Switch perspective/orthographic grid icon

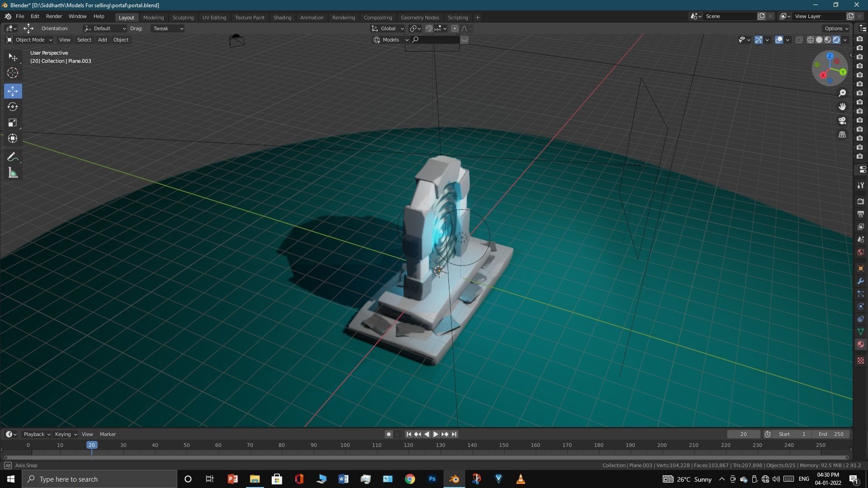[842, 135]
